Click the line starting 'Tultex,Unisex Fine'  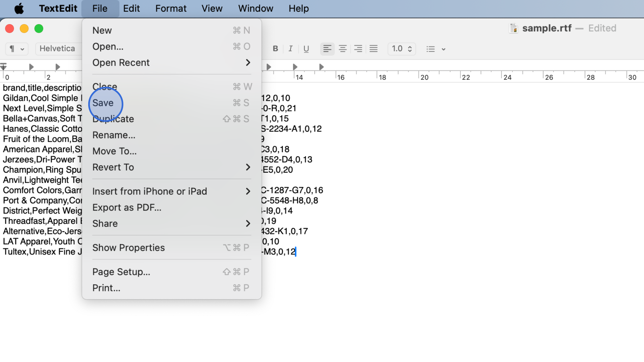(x=42, y=252)
